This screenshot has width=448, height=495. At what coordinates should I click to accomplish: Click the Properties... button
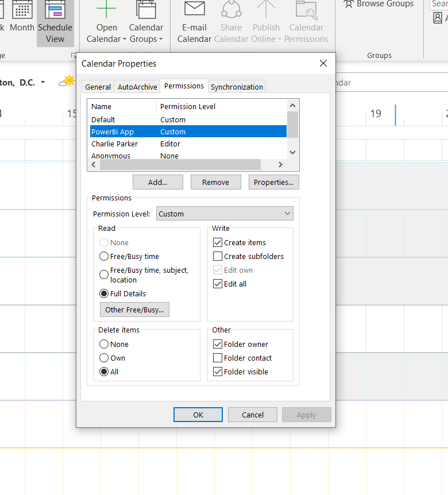(x=274, y=182)
